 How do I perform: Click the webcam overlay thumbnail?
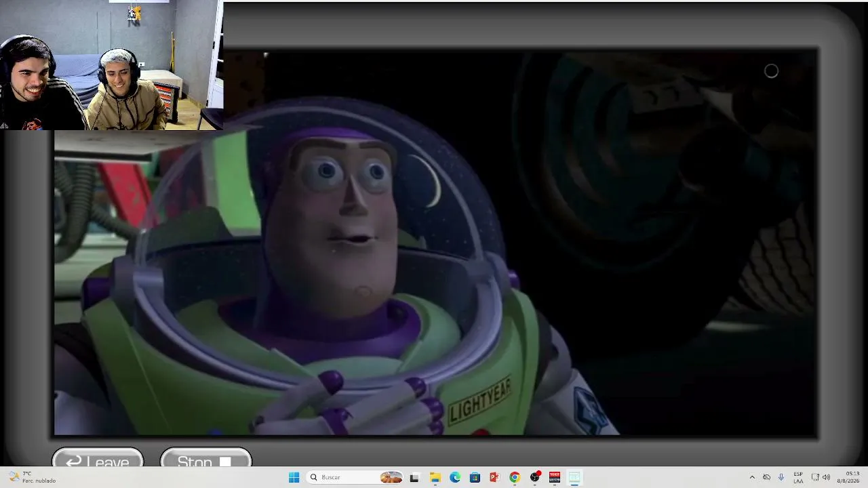point(111,65)
